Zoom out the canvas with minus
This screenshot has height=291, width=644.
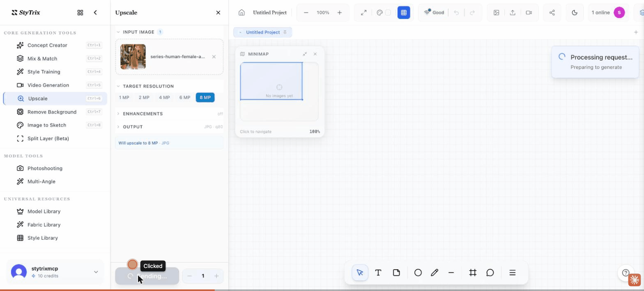tap(306, 13)
